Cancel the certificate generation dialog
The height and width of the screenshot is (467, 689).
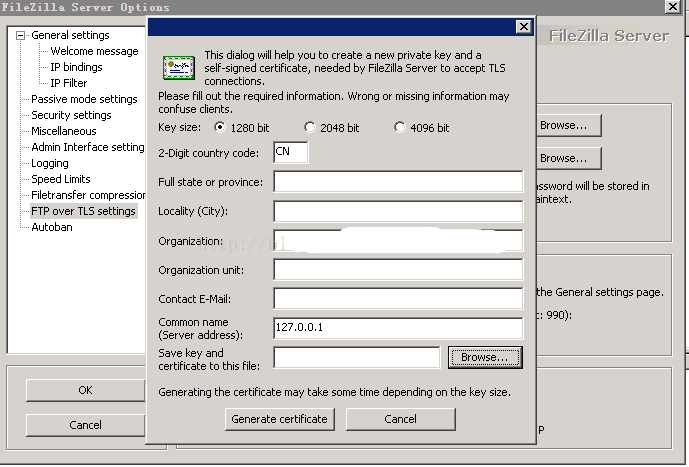[400, 419]
